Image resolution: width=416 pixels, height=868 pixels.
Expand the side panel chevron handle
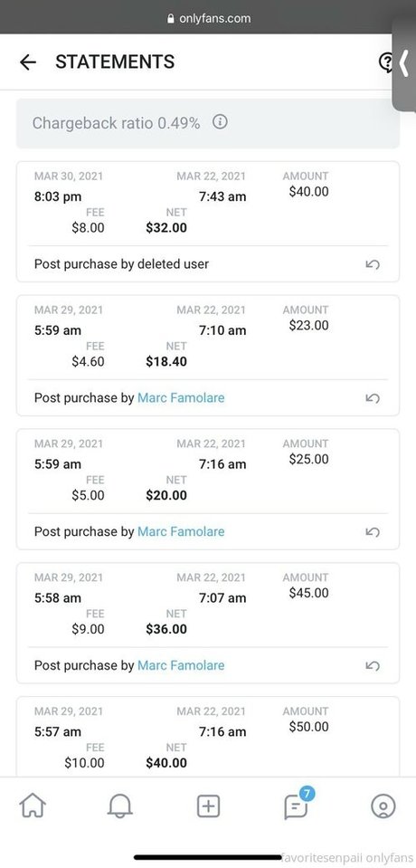pyautogui.click(x=404, y=63)
